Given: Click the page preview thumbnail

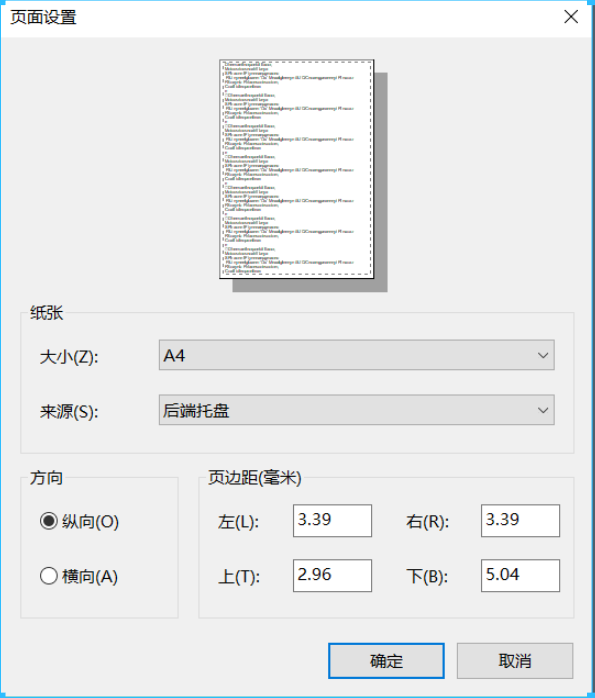Looking at the screenshot, I should (x=297, y=169).
